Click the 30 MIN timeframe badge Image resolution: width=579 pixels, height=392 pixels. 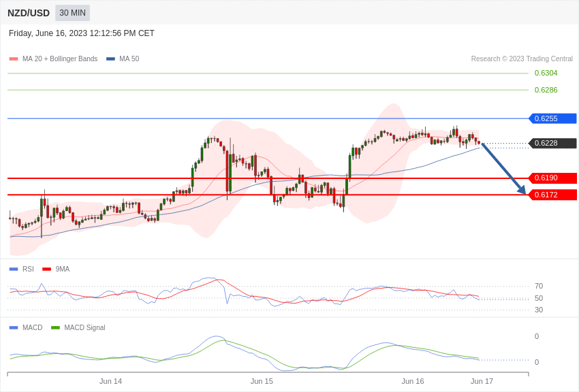(x=72, y=13)
